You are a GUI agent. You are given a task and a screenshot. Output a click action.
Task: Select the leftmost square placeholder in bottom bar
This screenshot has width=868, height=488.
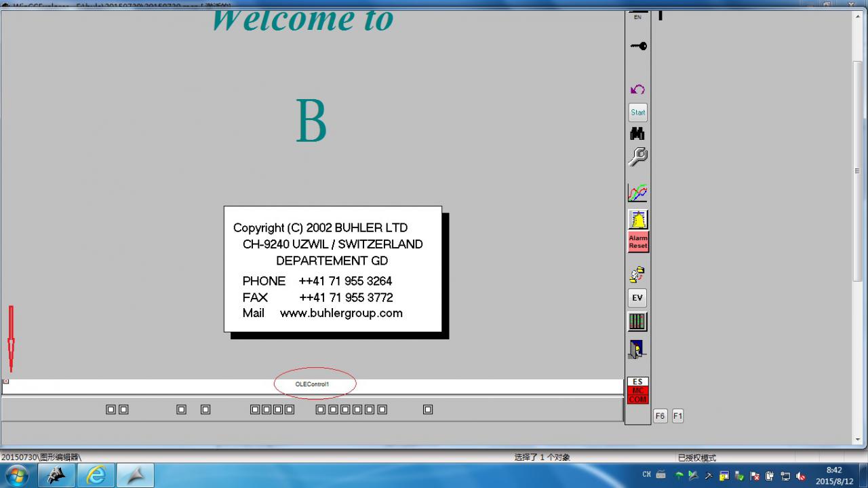(x=111, y=409)
